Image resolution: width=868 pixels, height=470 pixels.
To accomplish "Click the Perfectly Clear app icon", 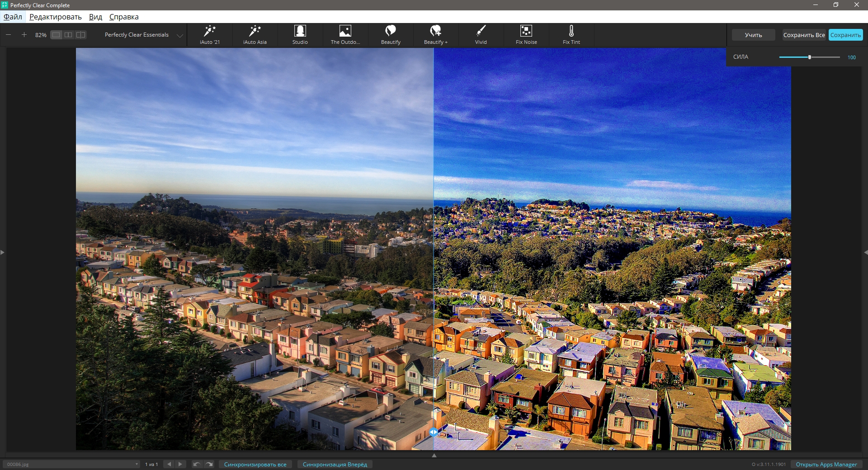I will tap(5, 5).
